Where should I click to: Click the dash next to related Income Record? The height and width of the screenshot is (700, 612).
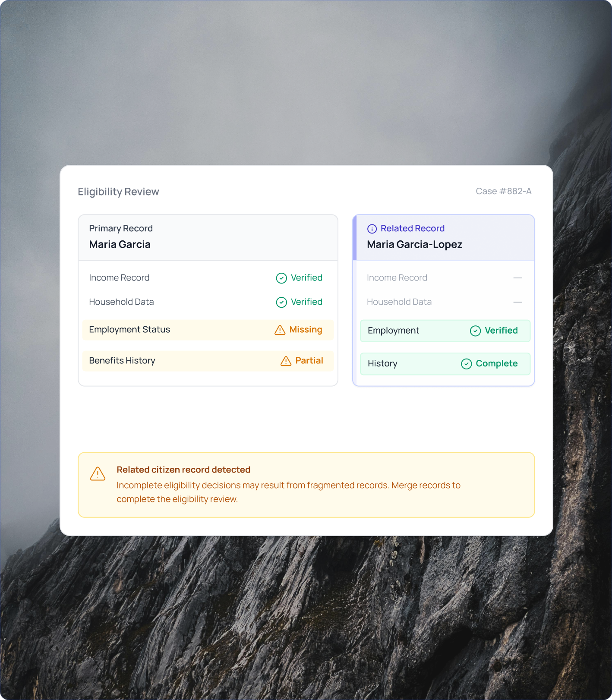(x=518, y=278)
